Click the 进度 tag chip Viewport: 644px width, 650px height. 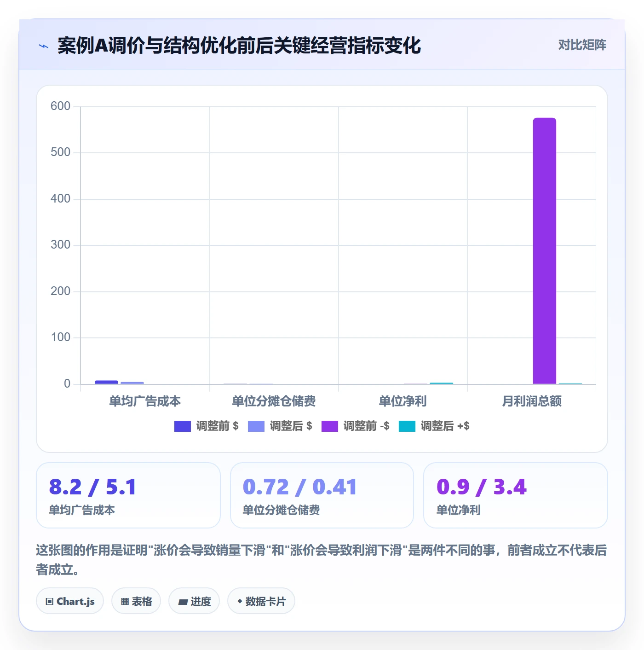point(194,601)
